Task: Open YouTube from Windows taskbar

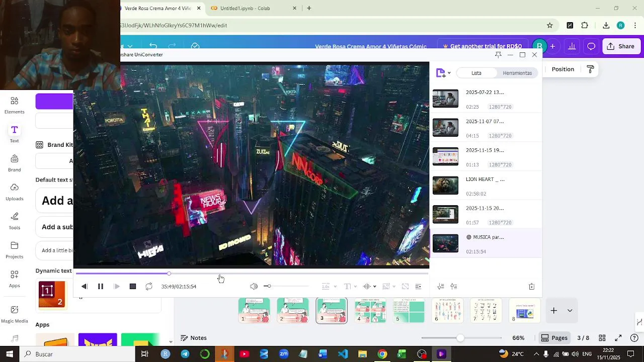Action: point(244,354)
